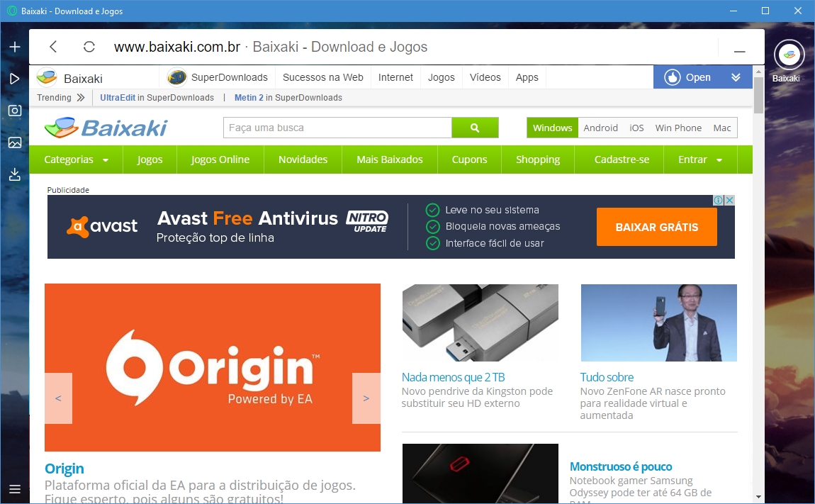Open the player icon in left sidebar
The width and height of the screenshot is (815, 504).
(x=15, y=79)
